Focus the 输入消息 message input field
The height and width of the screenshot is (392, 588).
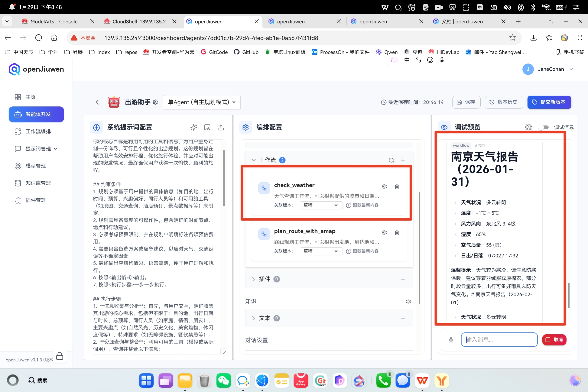(499, 339)
